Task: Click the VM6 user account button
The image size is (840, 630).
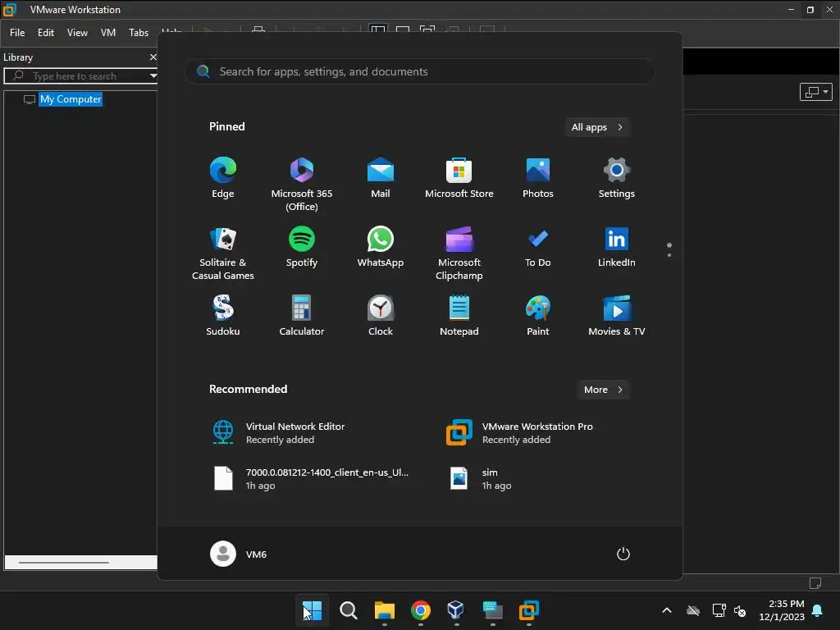Action: click(239, 554)
